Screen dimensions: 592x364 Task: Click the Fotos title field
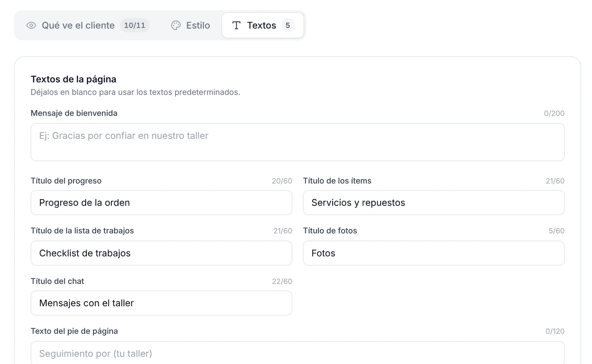pyautogui.click(x=434, y=253)
